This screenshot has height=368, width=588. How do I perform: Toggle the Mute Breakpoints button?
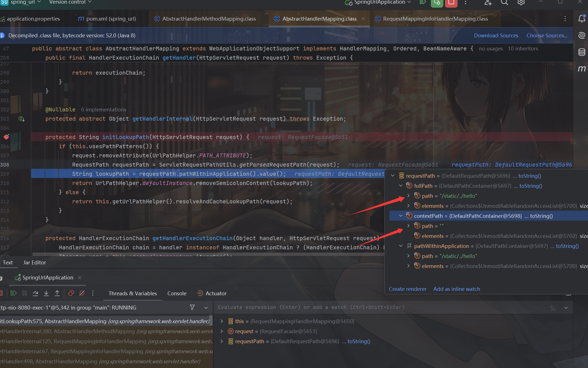[82, 293]
